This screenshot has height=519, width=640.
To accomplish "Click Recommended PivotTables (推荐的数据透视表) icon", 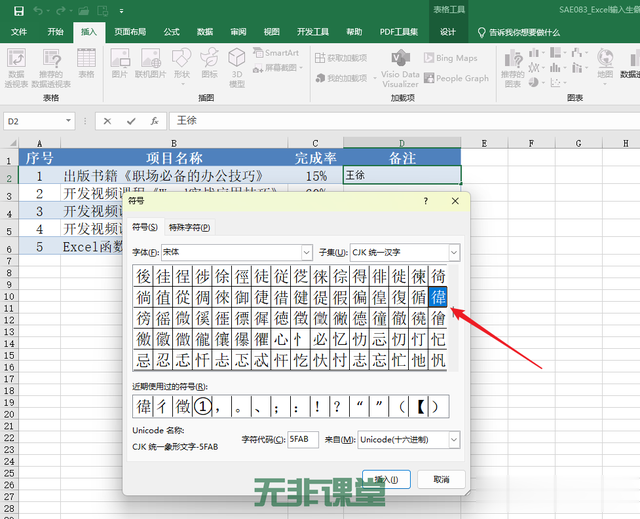I will [x=51, y=68].
